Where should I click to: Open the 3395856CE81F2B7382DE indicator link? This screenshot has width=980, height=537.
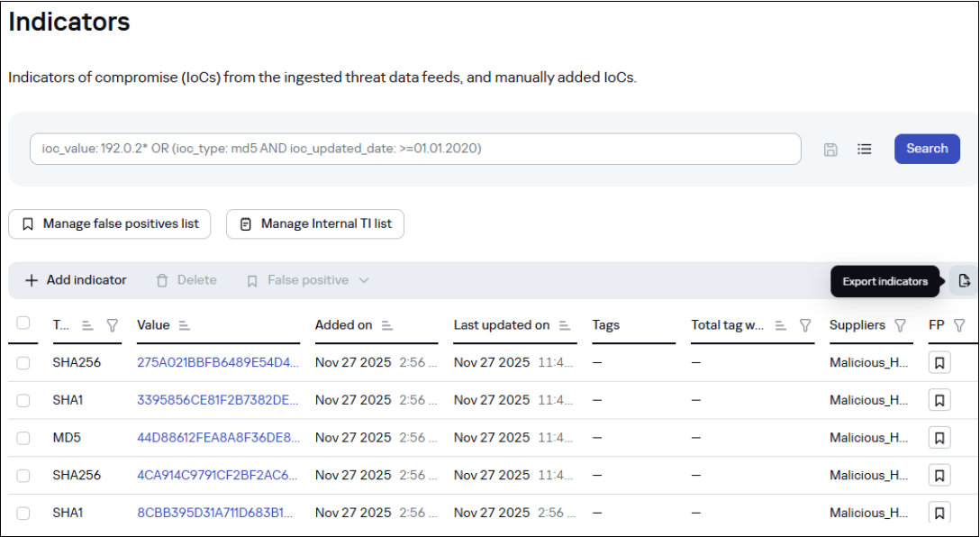217,400
